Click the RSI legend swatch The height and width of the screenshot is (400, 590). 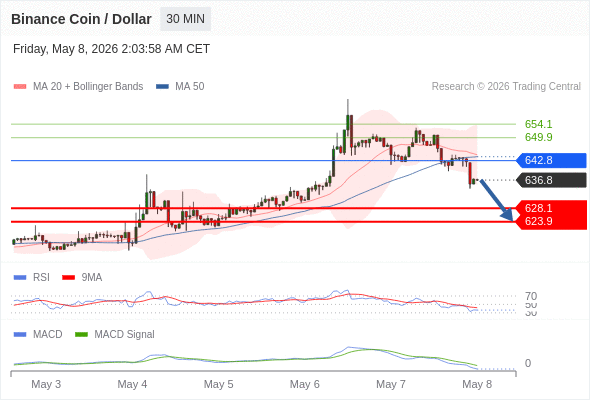coord(20,278)
